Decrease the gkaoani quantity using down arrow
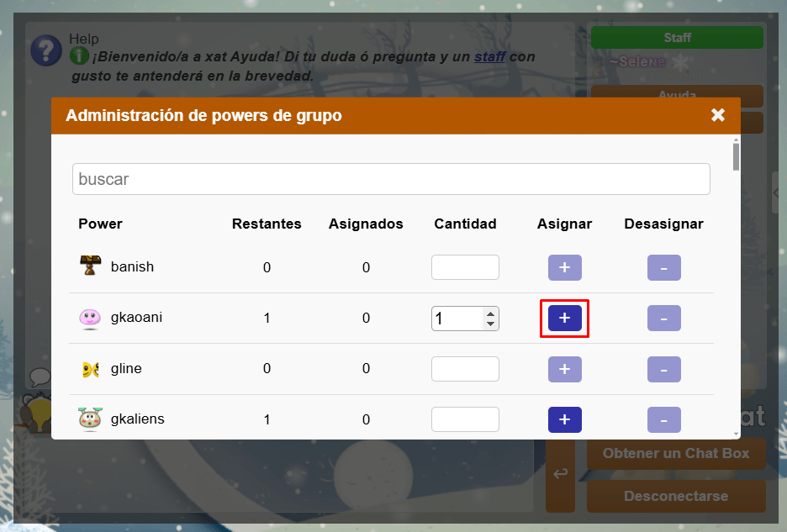 pyautogui.click(x=490, y=324)
